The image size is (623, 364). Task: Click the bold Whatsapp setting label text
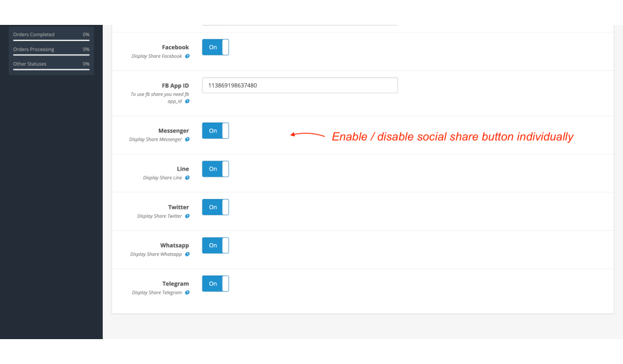tap(174, 246)
